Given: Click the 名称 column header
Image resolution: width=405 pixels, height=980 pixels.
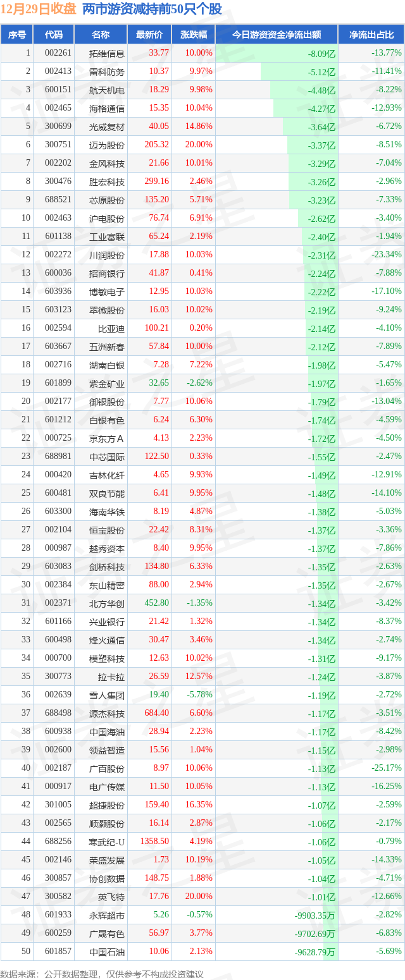Looking at the screenshot, I should 101,35.
